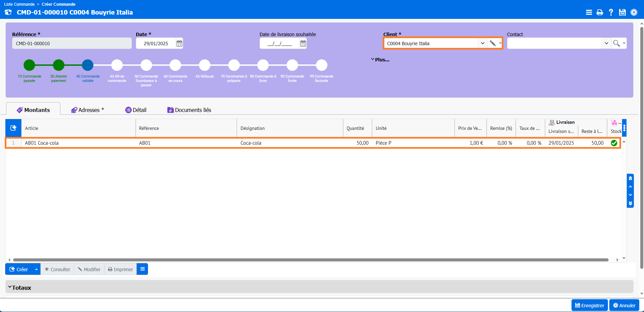Open the help question mark icon
The width and height of the screenshot is (644, 312).
611,12
